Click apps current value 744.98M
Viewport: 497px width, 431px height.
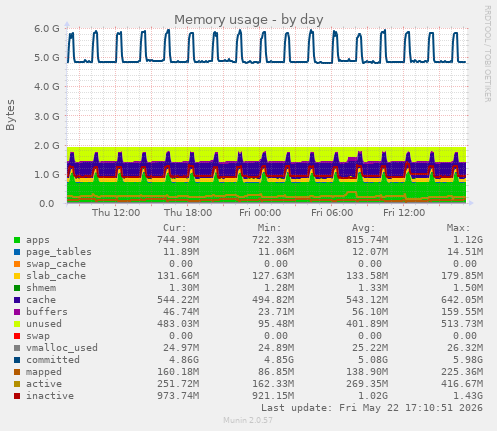pyautogui.click(x=178, y=240)
